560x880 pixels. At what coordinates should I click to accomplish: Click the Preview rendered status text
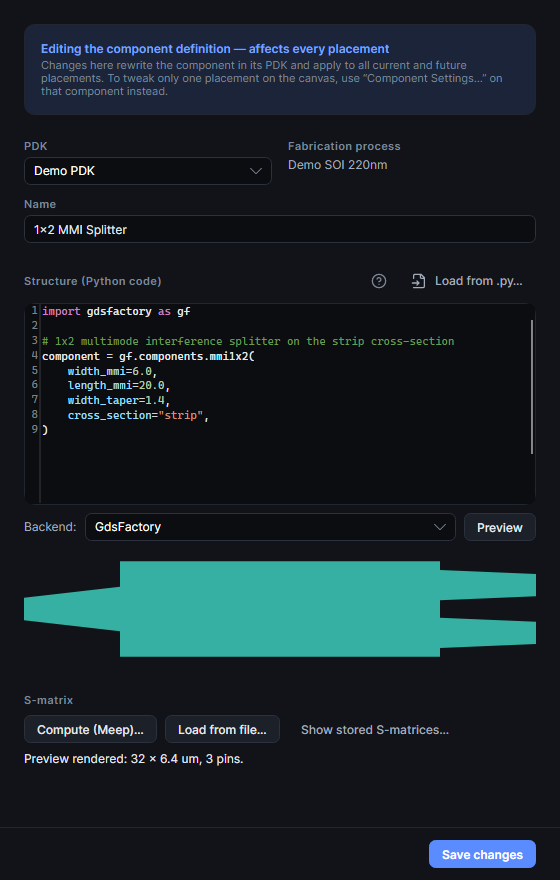point(134,759)
